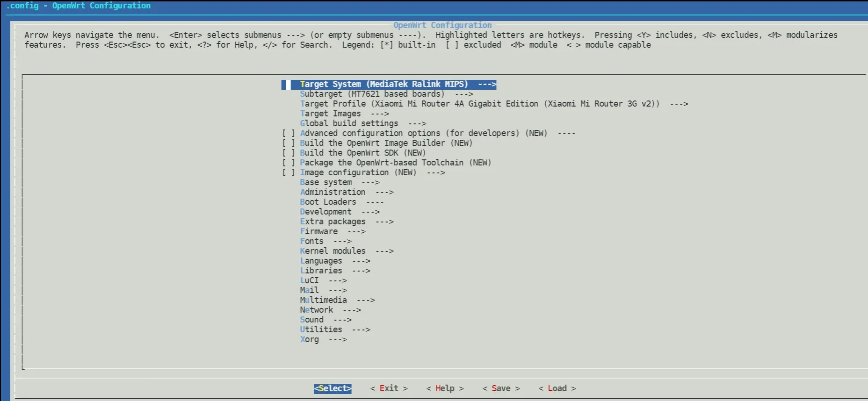Open the Target System submenu
The image size is (868, 401).
tap(389, 84)
